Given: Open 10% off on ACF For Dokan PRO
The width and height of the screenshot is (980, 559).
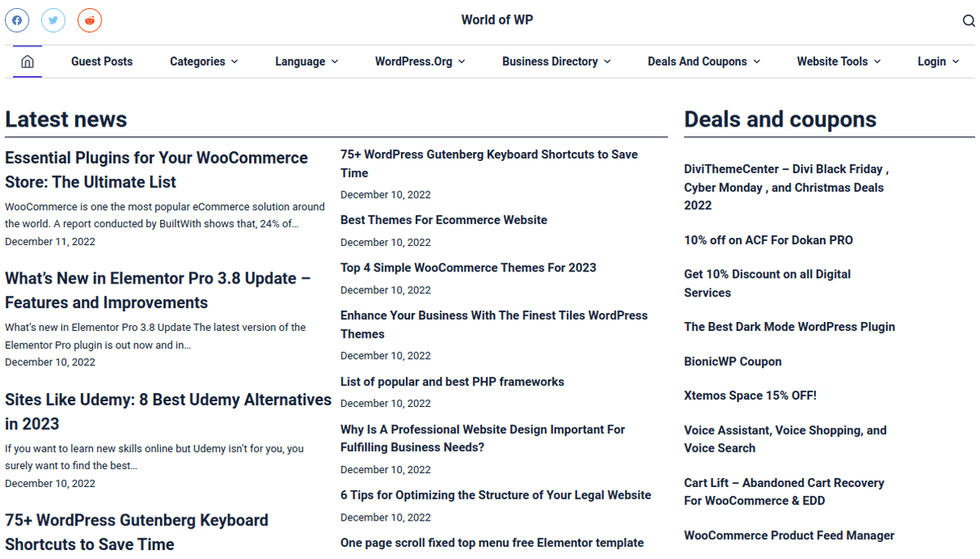Looking at the screenshot, I should pos(768,240).
